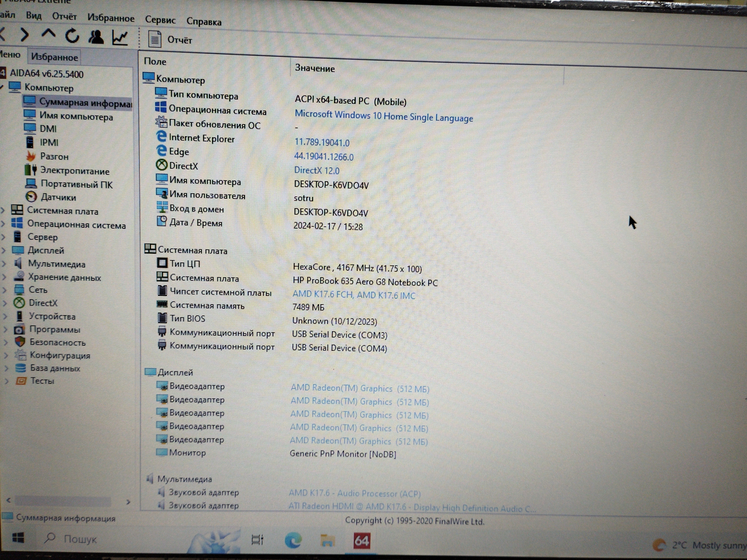Image resolution: width=747 pixels, height=560 pixels.
Task: Select the DMI tree item
Action: click(x=48, y=129)
